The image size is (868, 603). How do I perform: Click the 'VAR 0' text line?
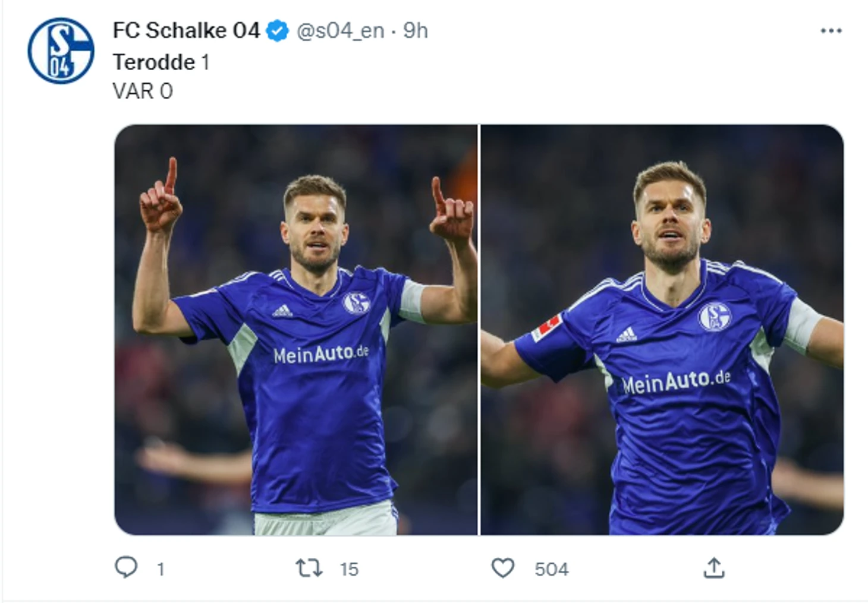point(143,91)
